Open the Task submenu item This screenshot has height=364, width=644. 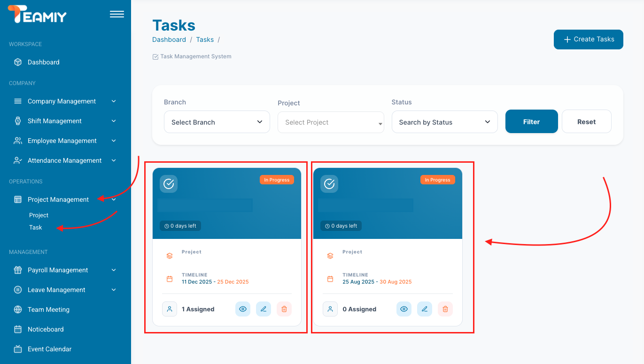tap(36, 228)
